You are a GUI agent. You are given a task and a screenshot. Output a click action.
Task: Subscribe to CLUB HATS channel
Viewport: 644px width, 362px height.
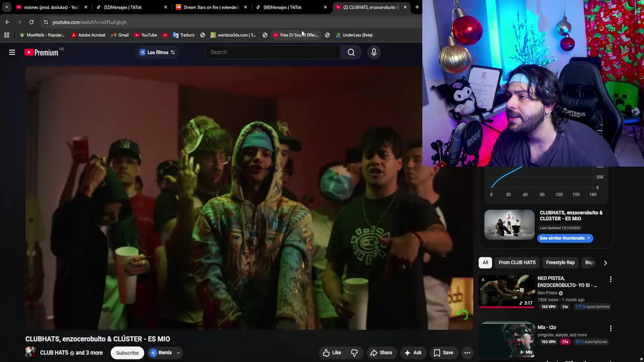point(127,352)
